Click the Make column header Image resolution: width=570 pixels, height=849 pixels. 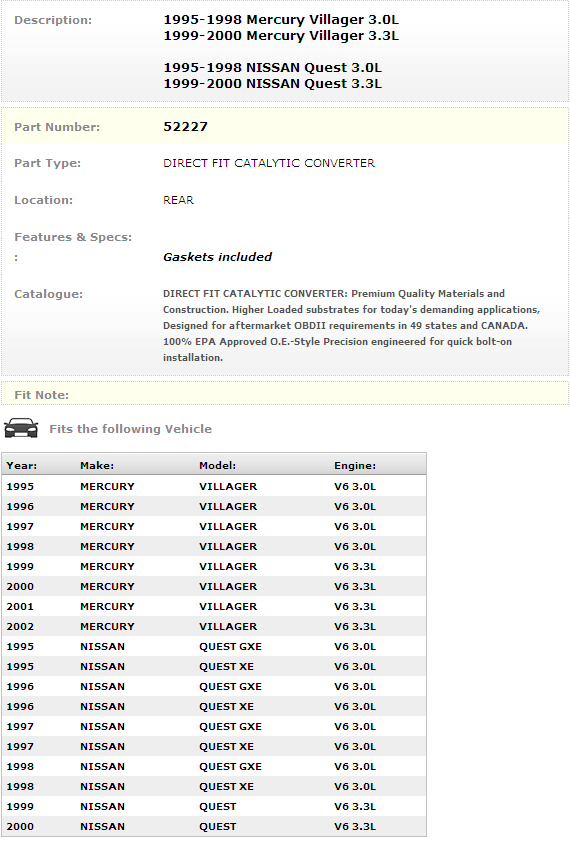coord(97,466)
